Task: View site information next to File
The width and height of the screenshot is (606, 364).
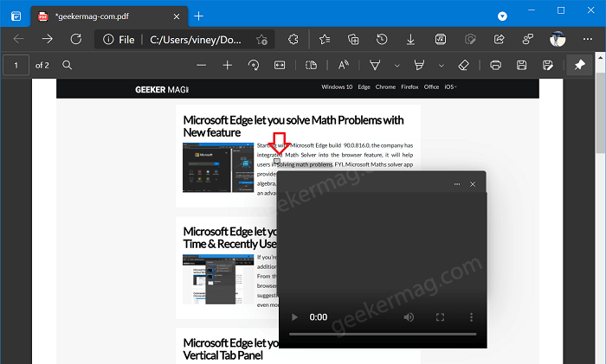Action: pyautogui.click(x=108, y=40)
